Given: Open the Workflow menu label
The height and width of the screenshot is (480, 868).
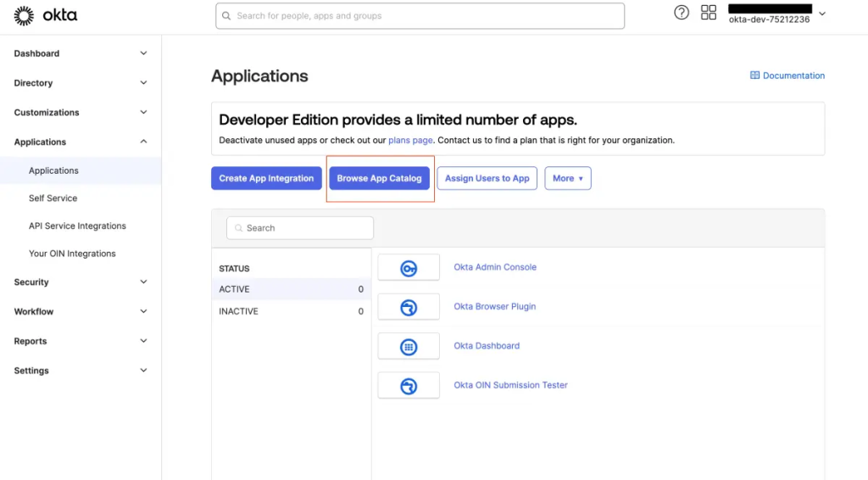Looking at the screenshot, I should [x=34, y=311].
